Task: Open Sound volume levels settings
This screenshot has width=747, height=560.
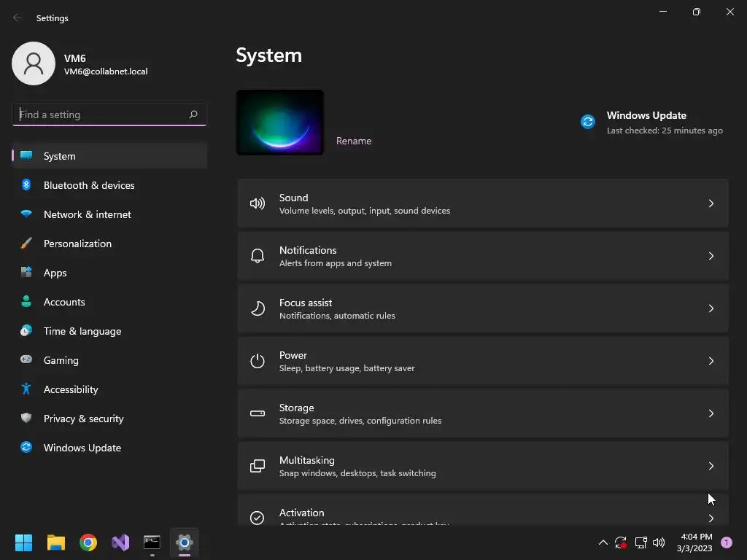Action: point(483,204)
